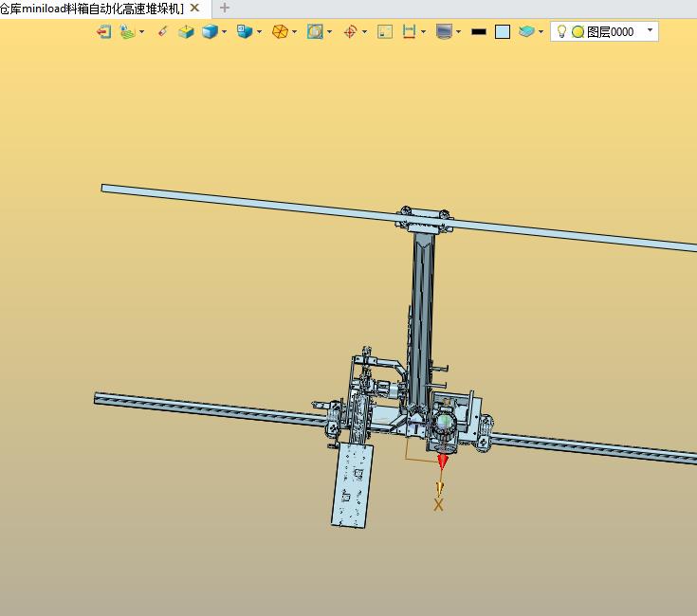Click the blue cube view orientation icon
The image size is (697, 616).
(245, 31)
